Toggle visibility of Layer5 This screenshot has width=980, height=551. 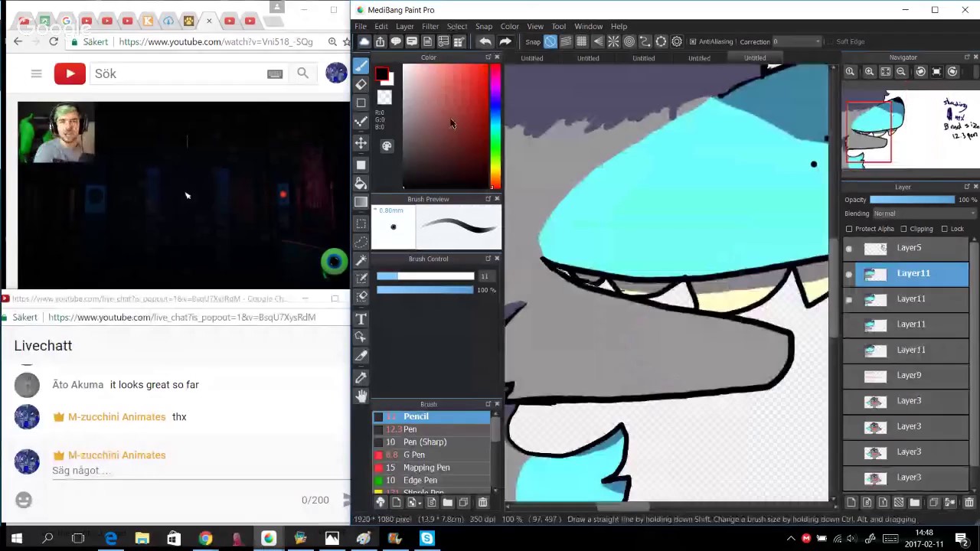coord(848,248)
